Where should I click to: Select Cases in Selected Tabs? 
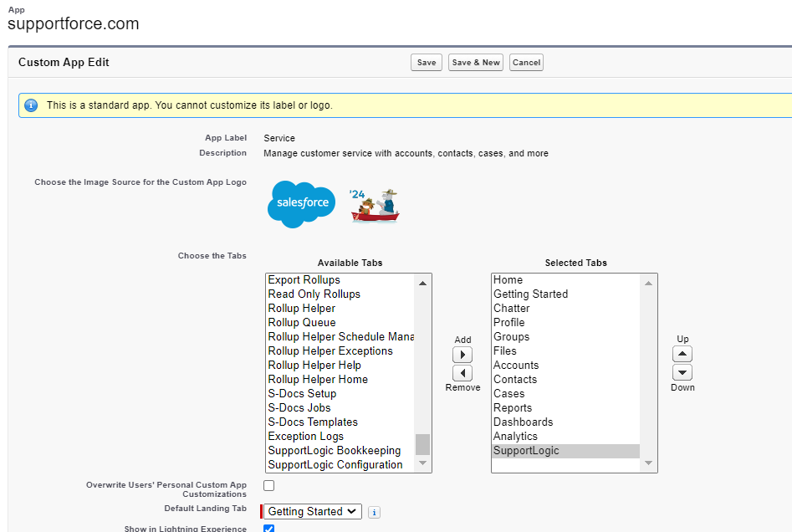click(x=565, y=393)
